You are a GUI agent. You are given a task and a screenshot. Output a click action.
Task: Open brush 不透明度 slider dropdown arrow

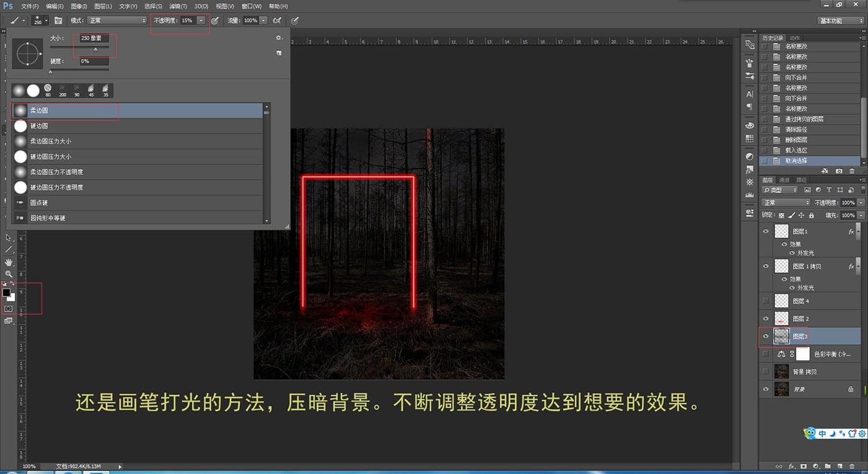pos(201,20)
